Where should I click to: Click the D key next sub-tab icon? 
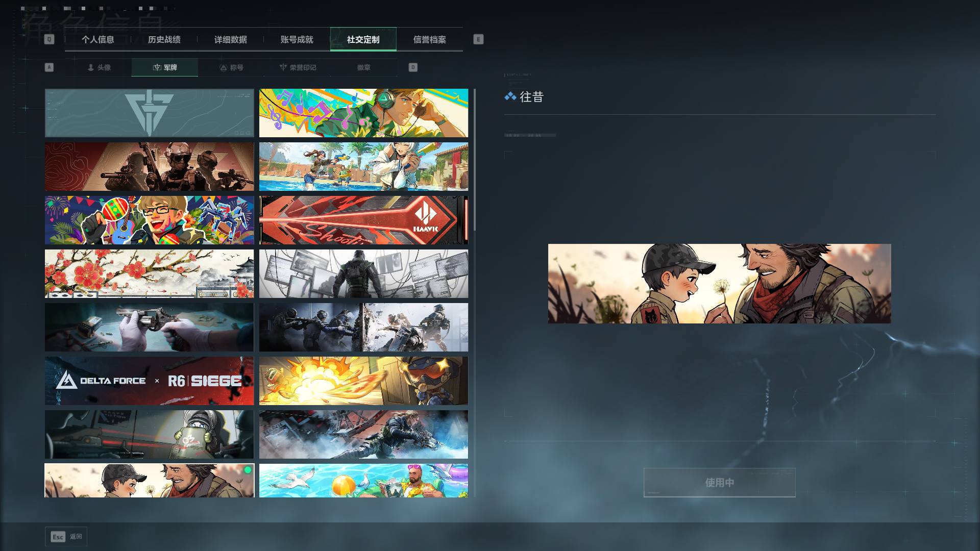tap(413, 67)
